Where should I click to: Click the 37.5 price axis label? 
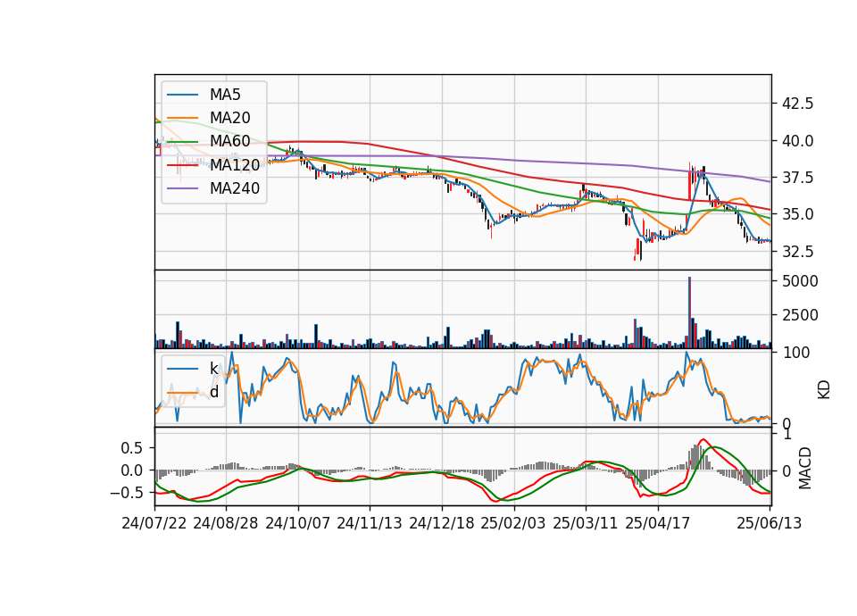coord(798,178)
